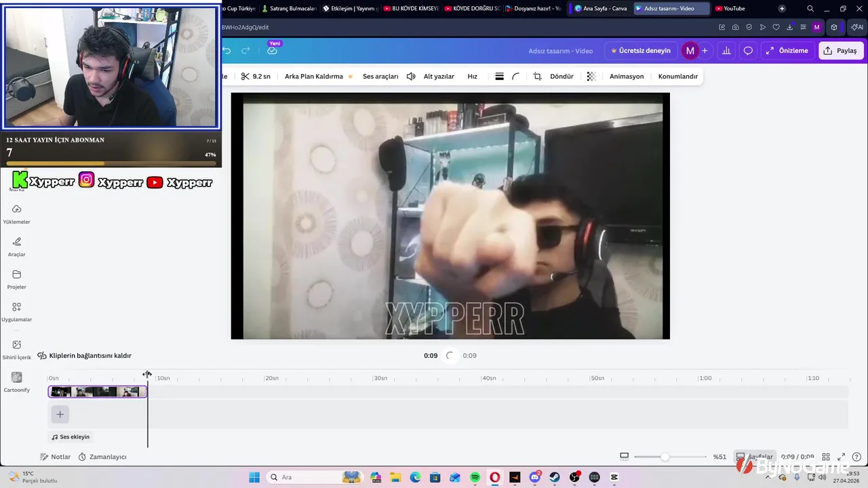Open the grid view icon
The height and width of the screenshot is (488, 868).
click(x=826, y=457)
